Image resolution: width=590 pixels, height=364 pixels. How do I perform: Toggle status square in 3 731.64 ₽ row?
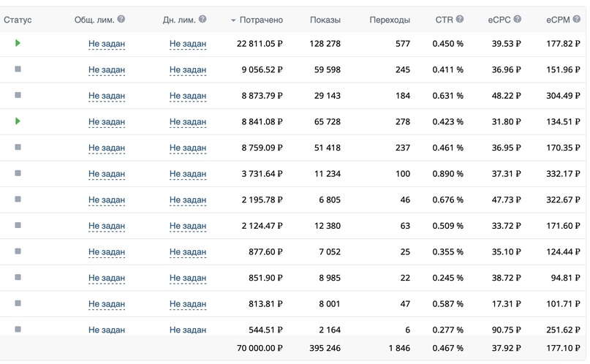[18, 173]
